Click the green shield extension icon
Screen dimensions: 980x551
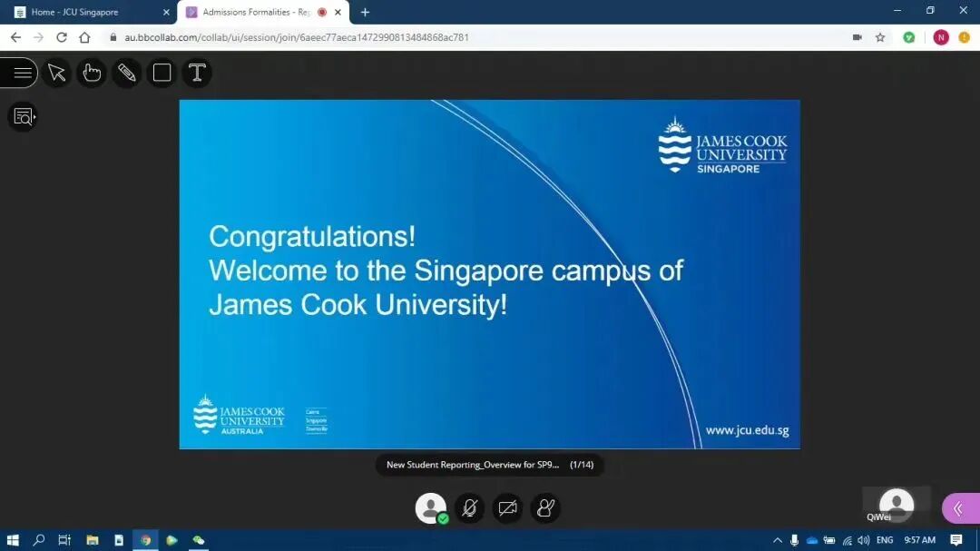(908, 37)
